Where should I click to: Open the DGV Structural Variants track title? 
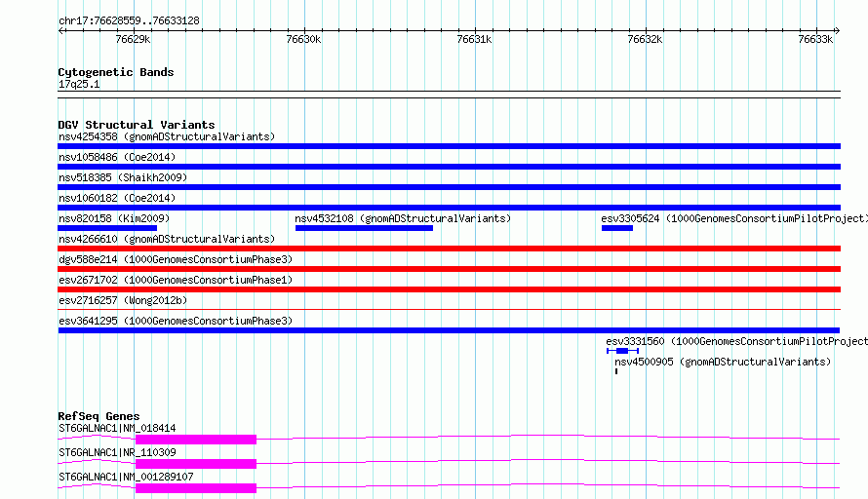[x=137, y=125]
